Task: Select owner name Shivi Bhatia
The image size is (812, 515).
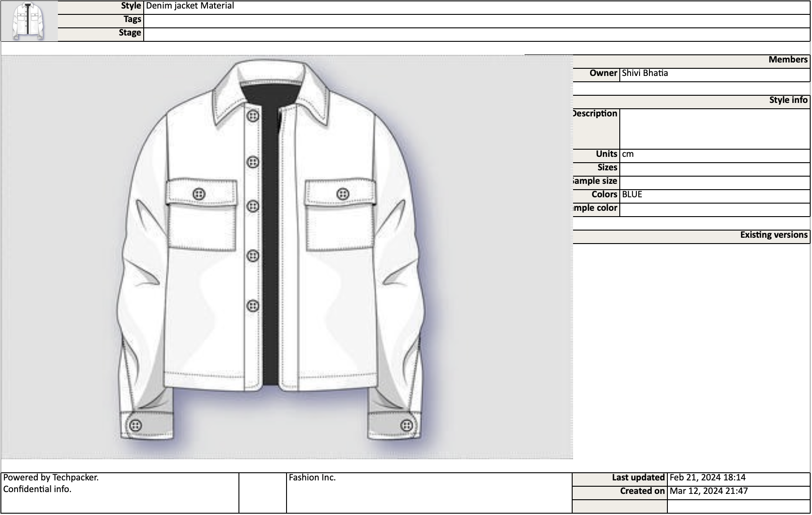Action: [644, 73]
